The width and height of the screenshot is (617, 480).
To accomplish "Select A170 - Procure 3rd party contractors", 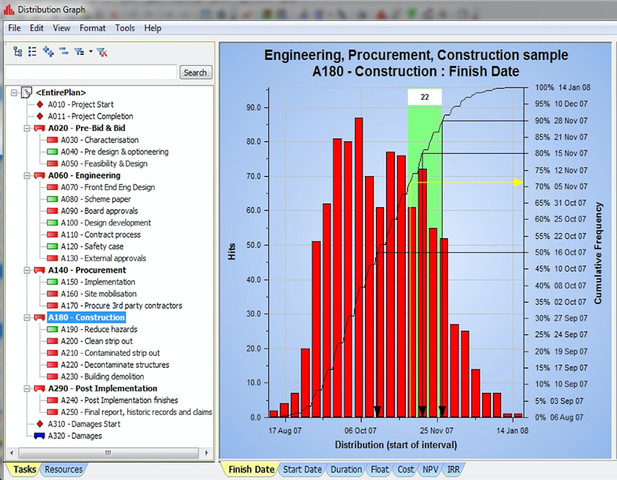I will (122, 306).
